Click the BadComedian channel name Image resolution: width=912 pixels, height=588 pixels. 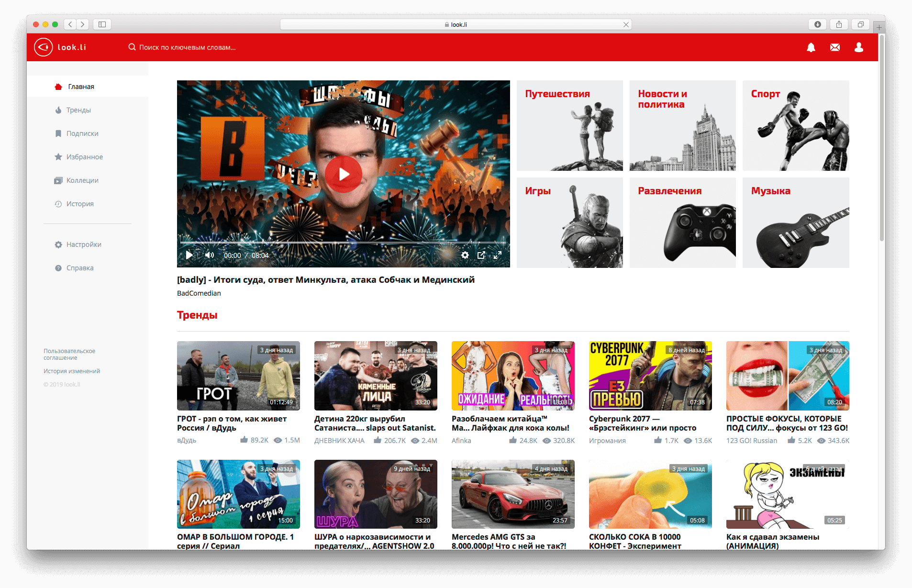tap(199, 293)
